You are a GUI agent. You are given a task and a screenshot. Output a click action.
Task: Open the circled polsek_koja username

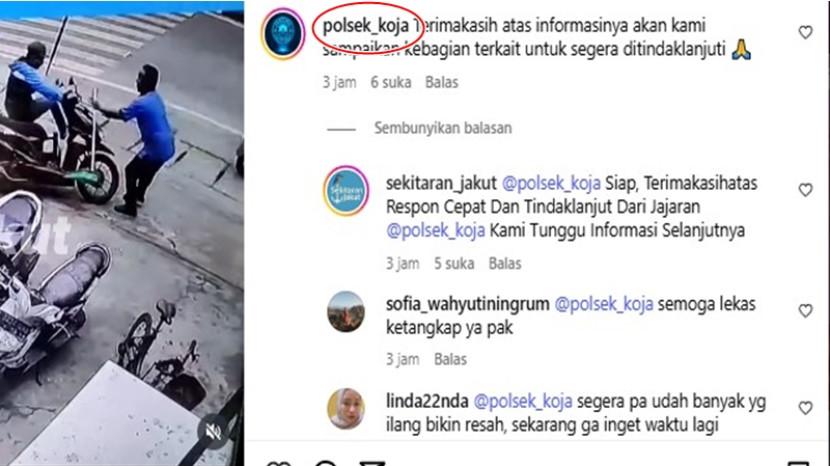point(365,25)
